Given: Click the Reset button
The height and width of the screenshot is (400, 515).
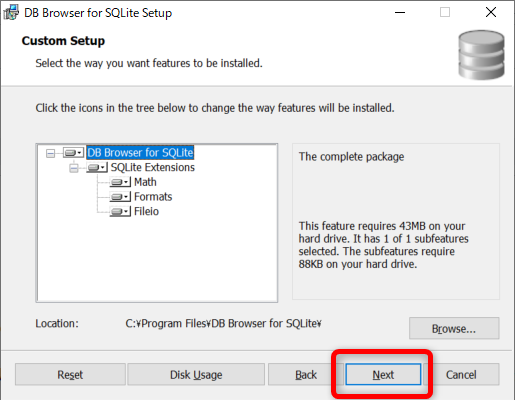Looking at the screenshot, I should tap(70, 374).
